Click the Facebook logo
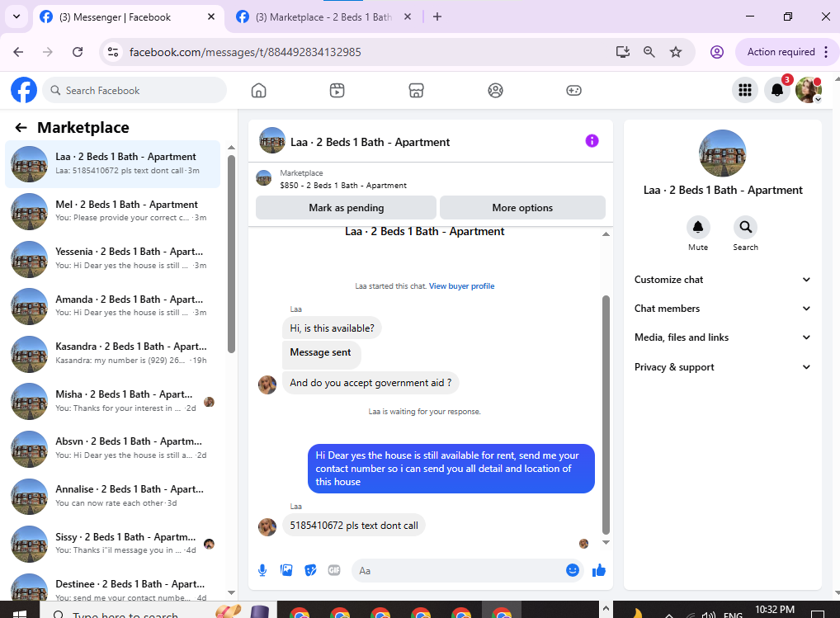This screenshot has height=618, width=840. pyautogui.click(x=24, y=90)
